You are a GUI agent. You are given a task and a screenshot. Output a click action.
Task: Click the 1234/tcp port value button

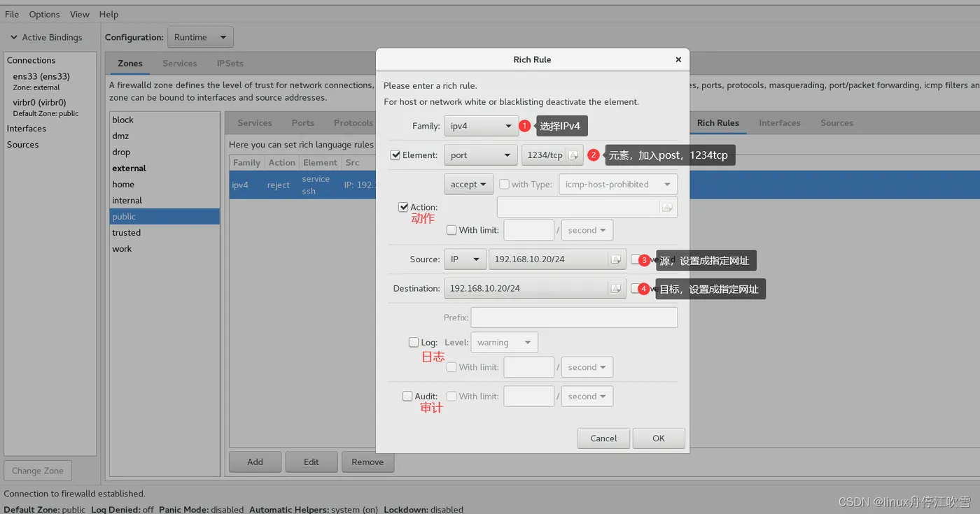tap(552, 155)
